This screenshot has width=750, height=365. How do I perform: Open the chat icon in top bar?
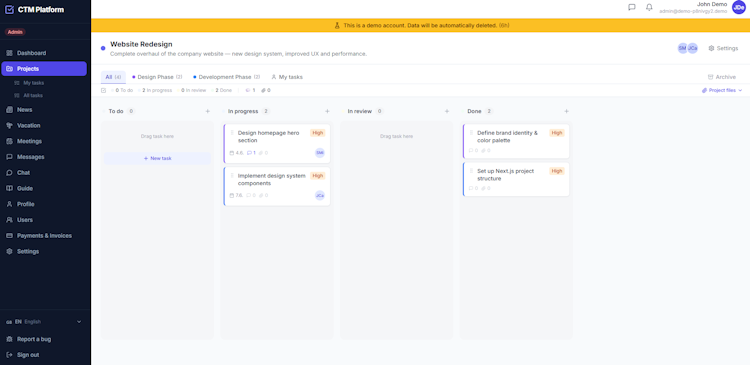coord(632,7)
